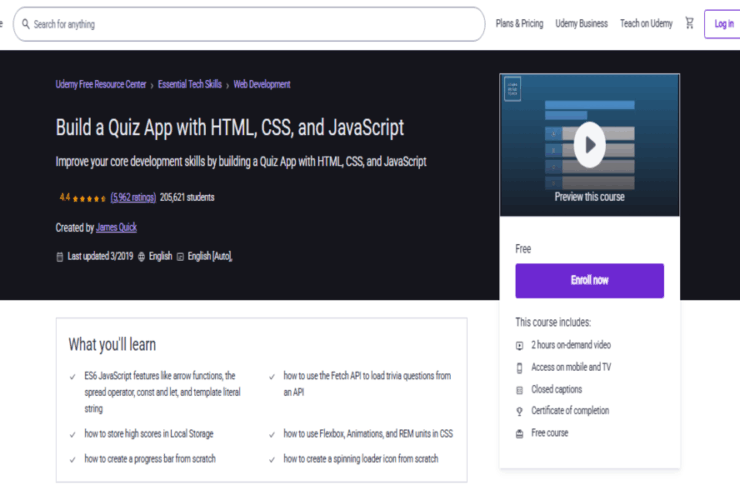The height and width of the screenshot is (500, 740).
Task: Click the Log in button
Action: (x=723, y=24)
